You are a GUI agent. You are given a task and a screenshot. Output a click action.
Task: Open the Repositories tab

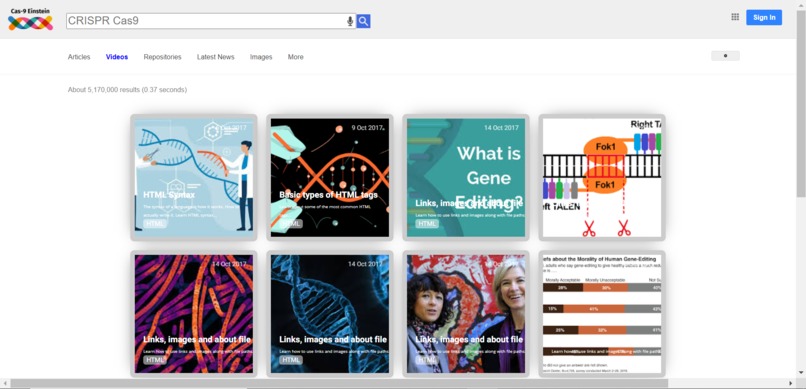tap(162, 57)
